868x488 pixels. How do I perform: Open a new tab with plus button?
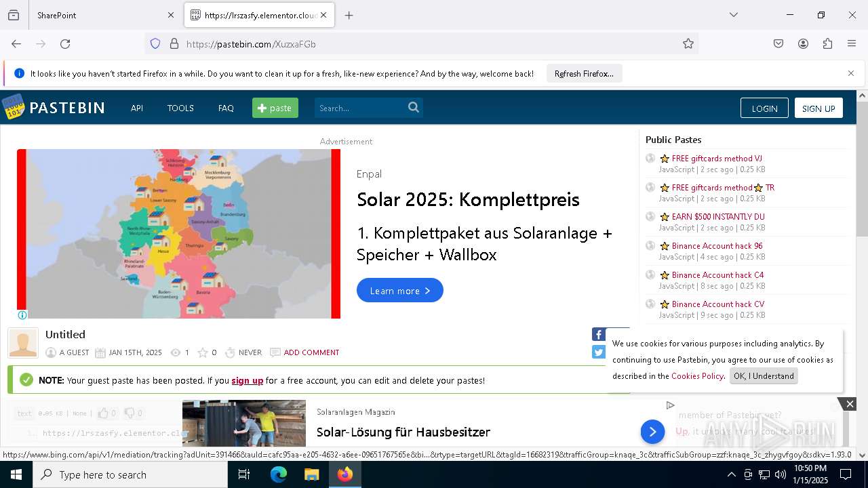(x=349, y=15)
